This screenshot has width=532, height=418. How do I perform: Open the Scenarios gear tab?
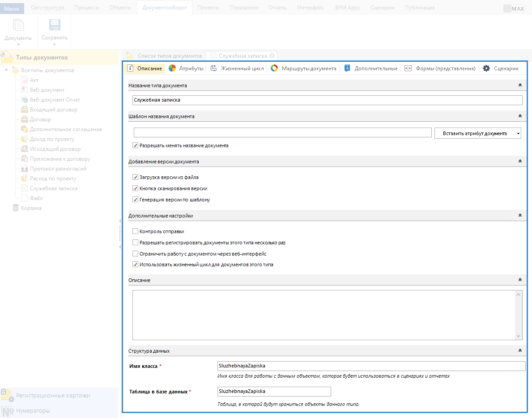(486, 68)
